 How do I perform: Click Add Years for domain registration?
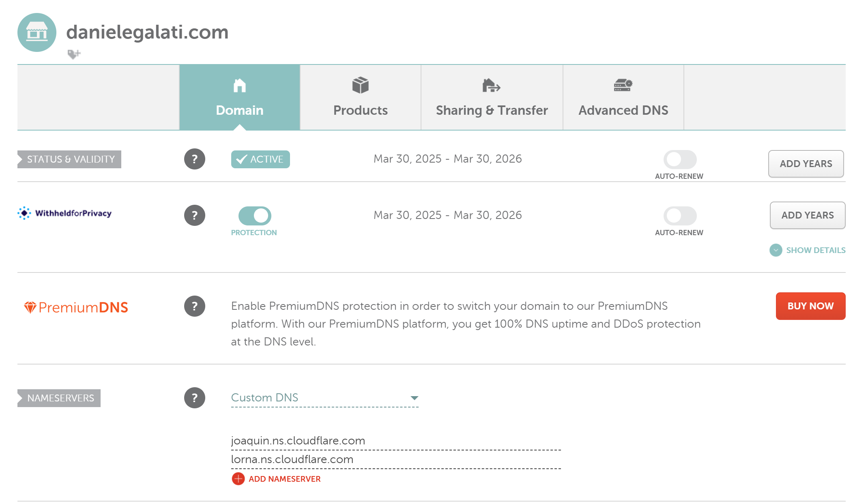(x=806, y=164)
